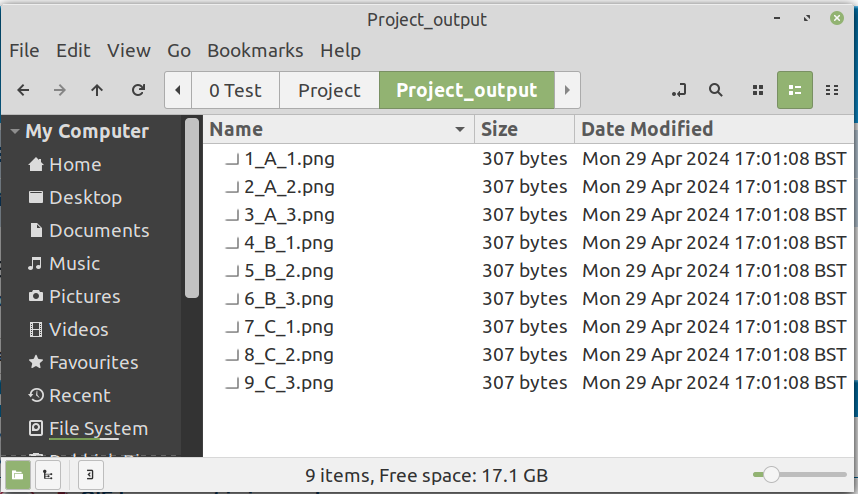The image size is (858, 494).
Task: Switch to compact view
Action: point(831,90)
